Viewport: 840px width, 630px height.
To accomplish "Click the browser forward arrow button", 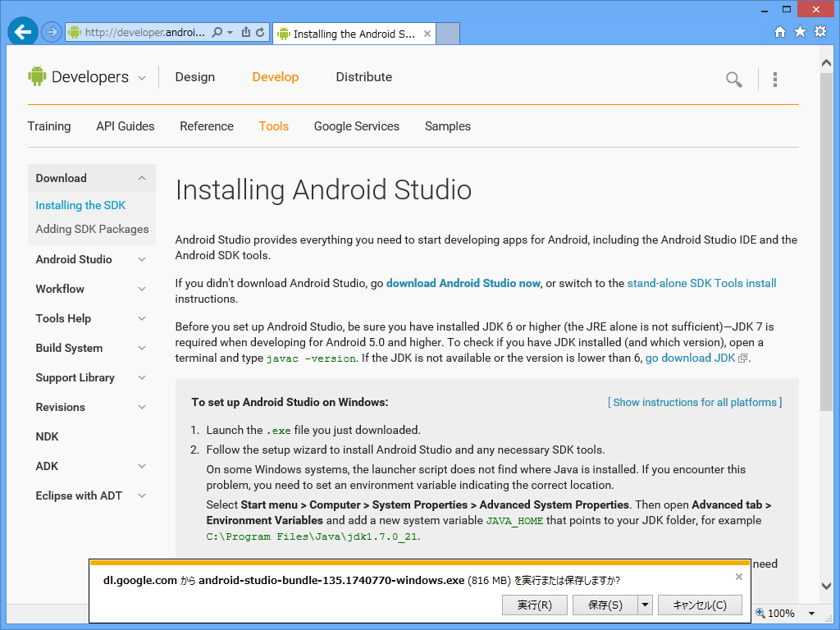I will point(52,32).
